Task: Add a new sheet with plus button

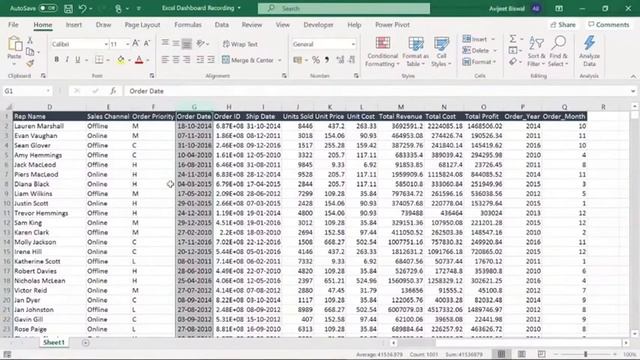Action: [85, 343]
